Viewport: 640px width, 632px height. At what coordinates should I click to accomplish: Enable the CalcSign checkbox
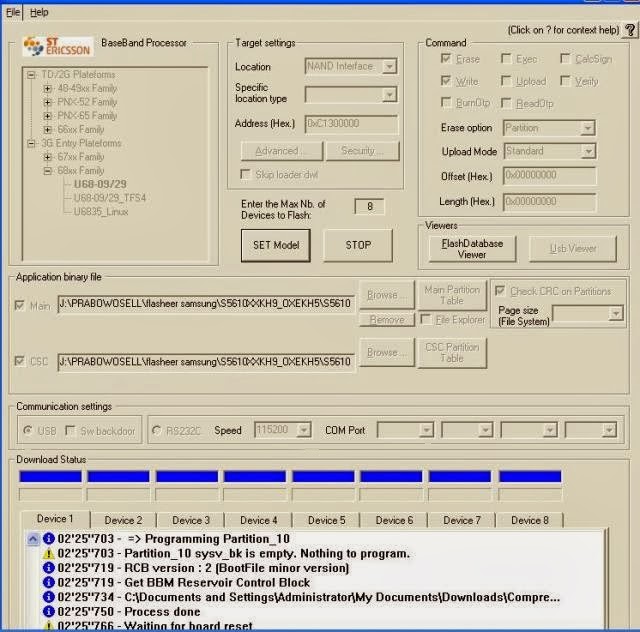565,59
